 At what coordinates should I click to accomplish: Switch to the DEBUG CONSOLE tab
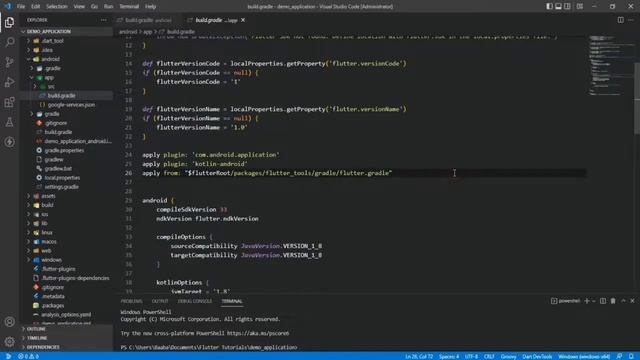pos(195,301)
